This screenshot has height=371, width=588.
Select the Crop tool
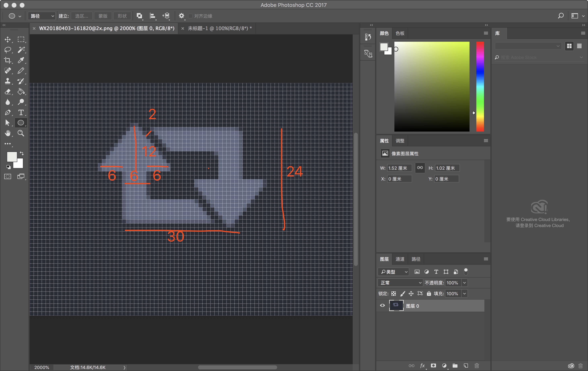pos(8,60)
